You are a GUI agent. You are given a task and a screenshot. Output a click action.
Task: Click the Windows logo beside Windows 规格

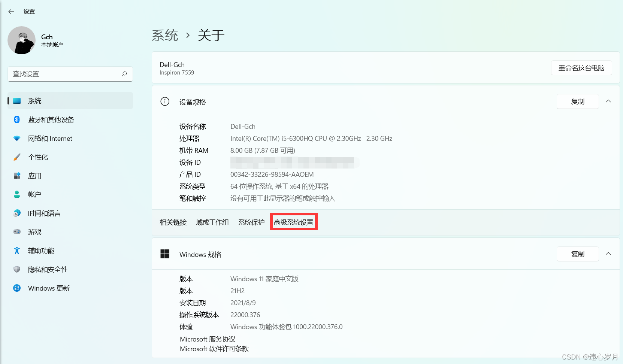165,254
